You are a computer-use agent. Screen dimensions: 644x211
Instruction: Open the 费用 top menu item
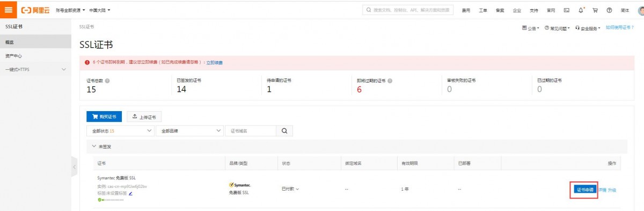click(466, 10)
